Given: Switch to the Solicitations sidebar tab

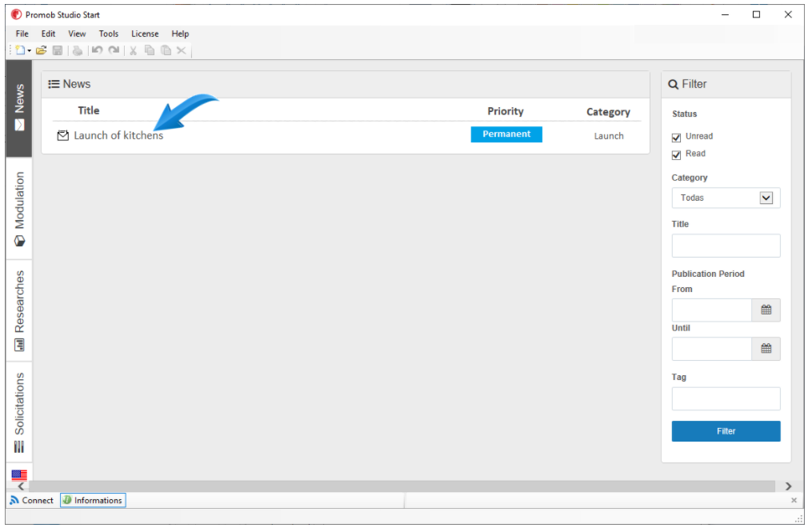Looking at the screenshot, I should click(x=19, y=412).
